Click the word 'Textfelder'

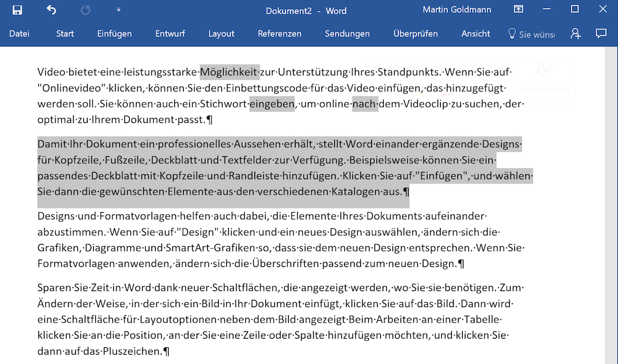[x=247, y=160]
